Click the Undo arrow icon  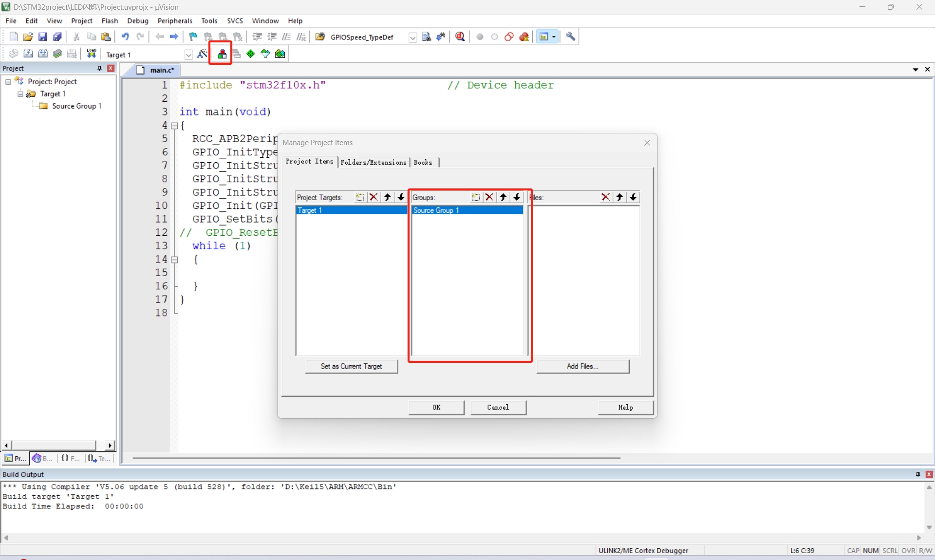click(x=125, y=37)
